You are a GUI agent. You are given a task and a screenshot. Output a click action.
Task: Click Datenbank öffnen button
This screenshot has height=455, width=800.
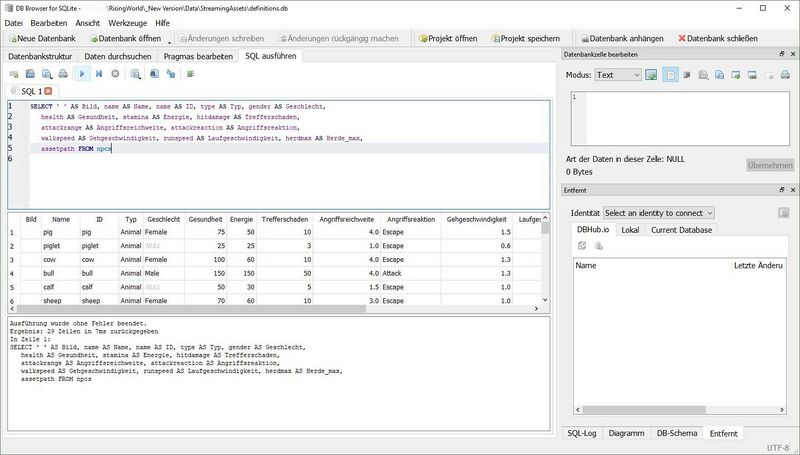(126, 38)
